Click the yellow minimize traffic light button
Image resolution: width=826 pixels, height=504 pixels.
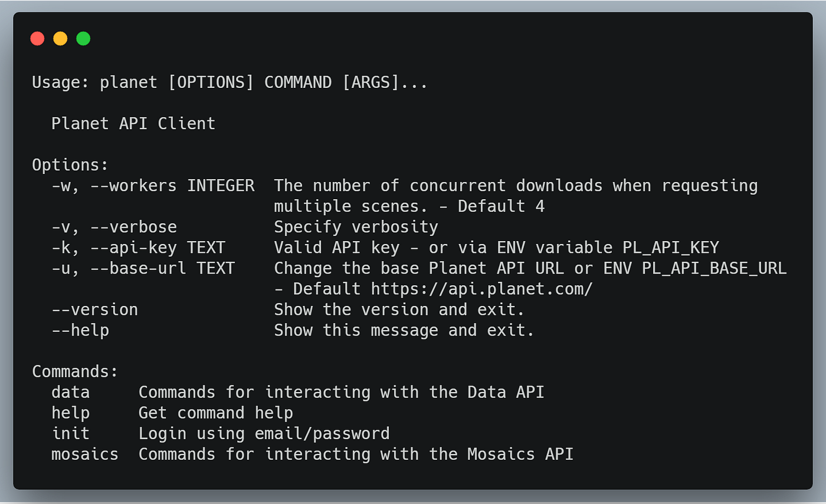point(60,38)
